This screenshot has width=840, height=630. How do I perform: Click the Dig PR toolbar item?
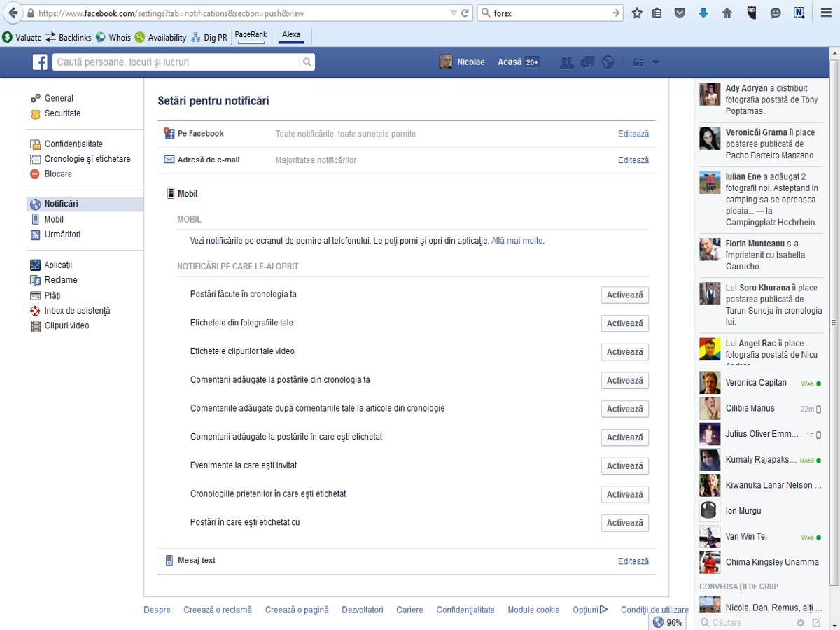(209, 38)
